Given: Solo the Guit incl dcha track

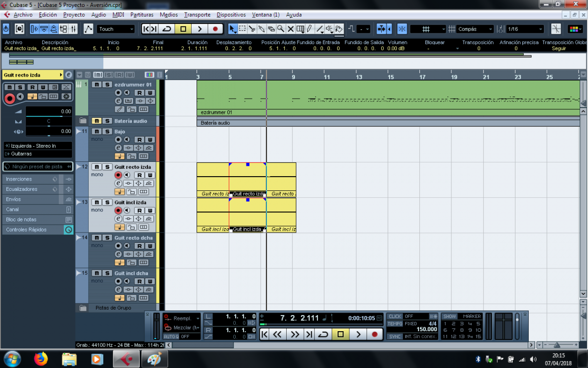Looking at the screenshot, I should (107, 273).
